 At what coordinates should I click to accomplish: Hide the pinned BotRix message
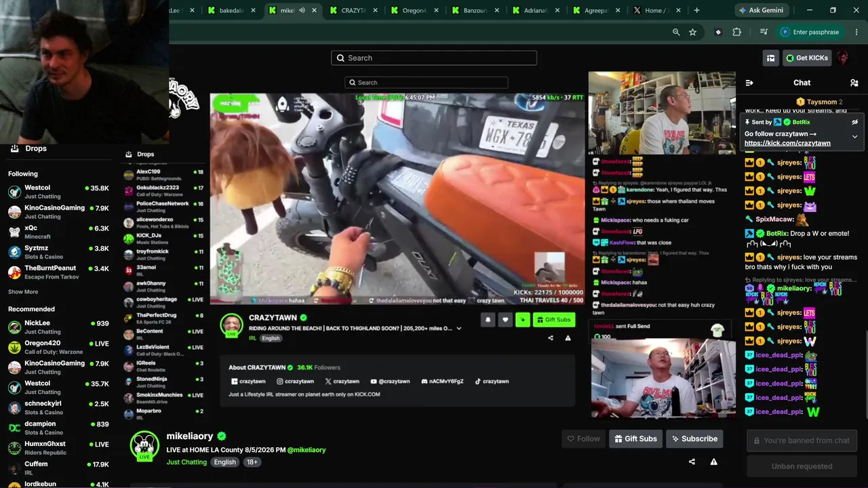click(x=854, y=122)
